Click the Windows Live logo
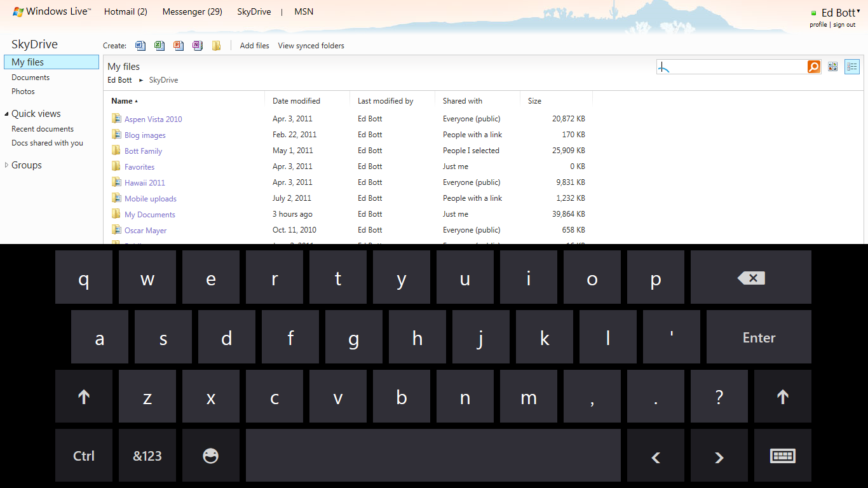The height and width of the screenshot is (488, 868). click(x=52, y=11)
